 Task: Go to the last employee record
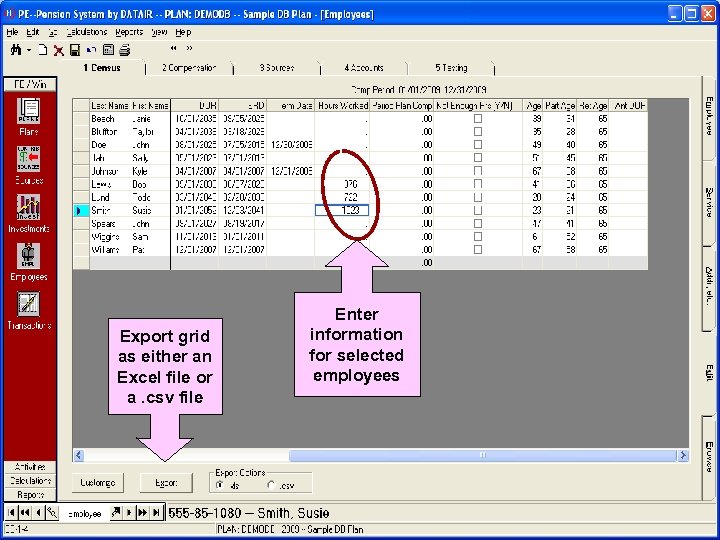coord(156,513)
